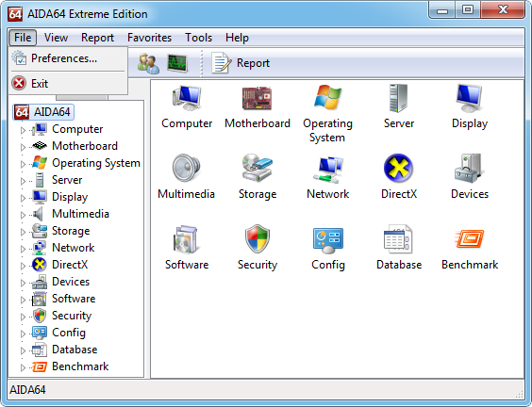Open the Config icon in main pane

327,240
